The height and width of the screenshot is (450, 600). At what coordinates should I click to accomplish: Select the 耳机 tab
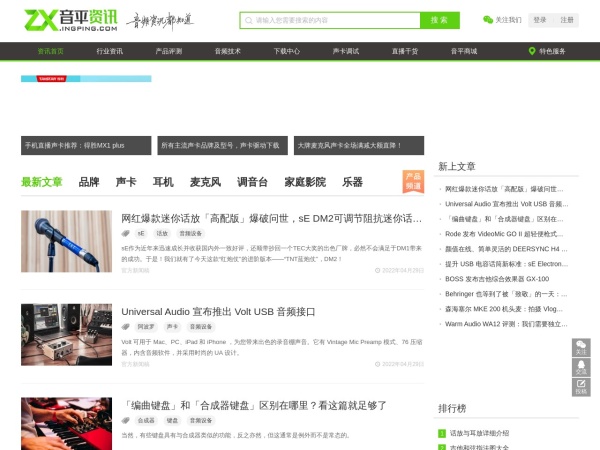click(x=163, y=182)
